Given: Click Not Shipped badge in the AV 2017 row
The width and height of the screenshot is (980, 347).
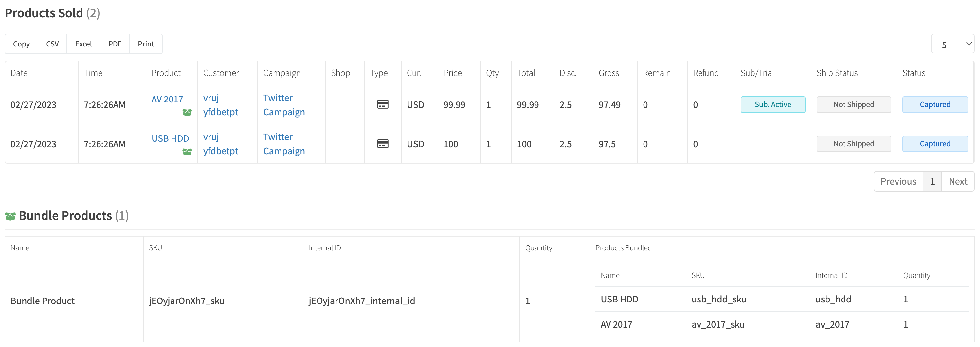Looking at the screenshot, I should (x=854, y=104).
